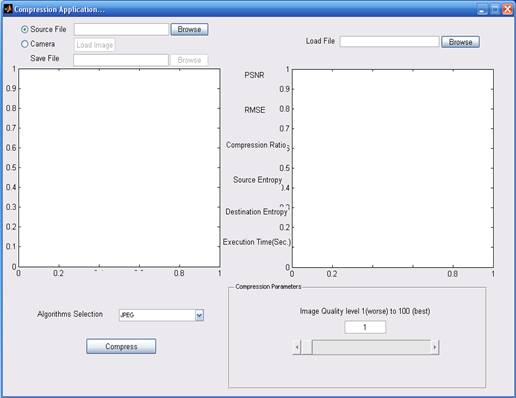Click the right output image axes
Image resolution: width=516 pixels, height=398 pixels.
pyautogui.click(x=393, y=168)
